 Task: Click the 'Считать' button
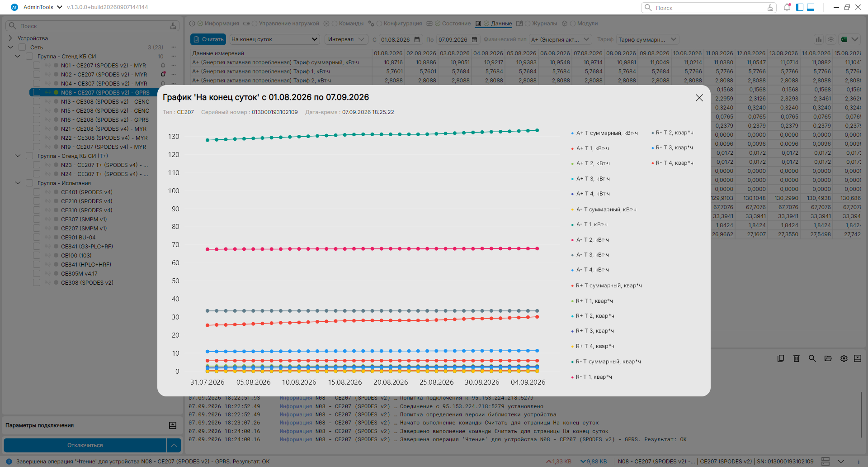pyautogui.click(x=208, y=39)
